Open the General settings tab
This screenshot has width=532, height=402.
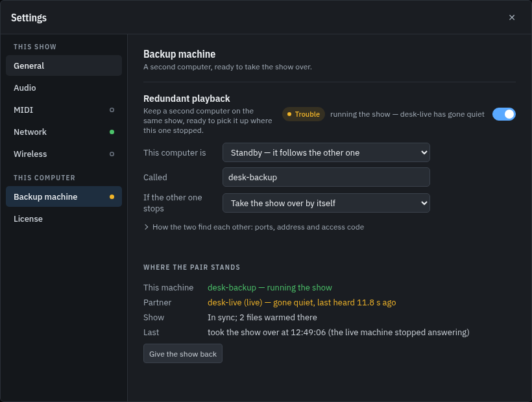[64, 65]
